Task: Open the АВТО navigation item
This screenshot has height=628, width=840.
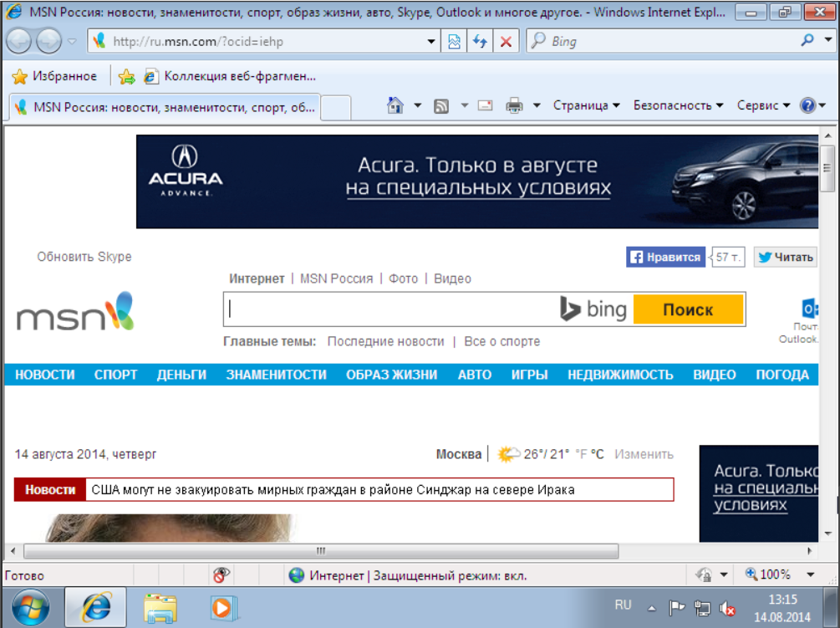Action: click(475, 375)
